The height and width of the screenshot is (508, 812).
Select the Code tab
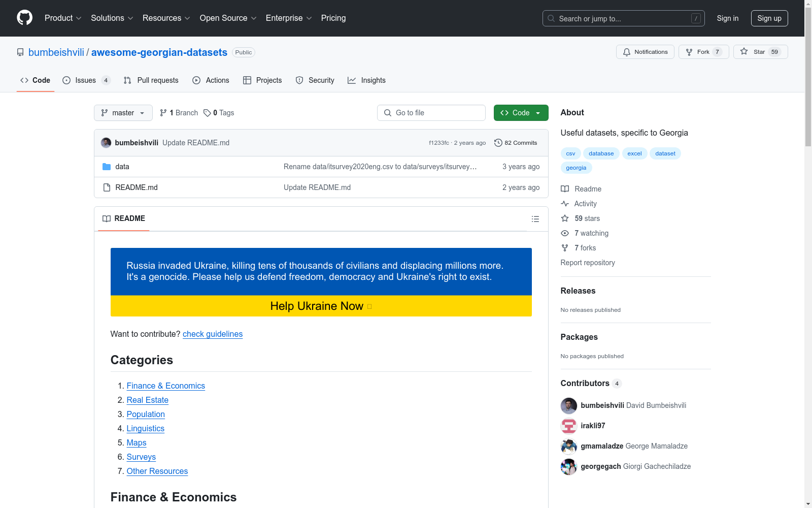click(36, 80)
